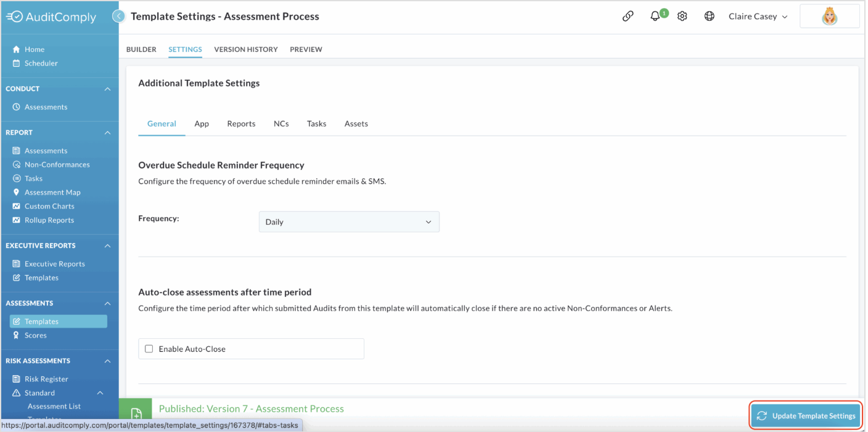Collapse sidebar with the blue arrow button
Viewport: 868px width, 432px height.
click(x=119, y=17)
